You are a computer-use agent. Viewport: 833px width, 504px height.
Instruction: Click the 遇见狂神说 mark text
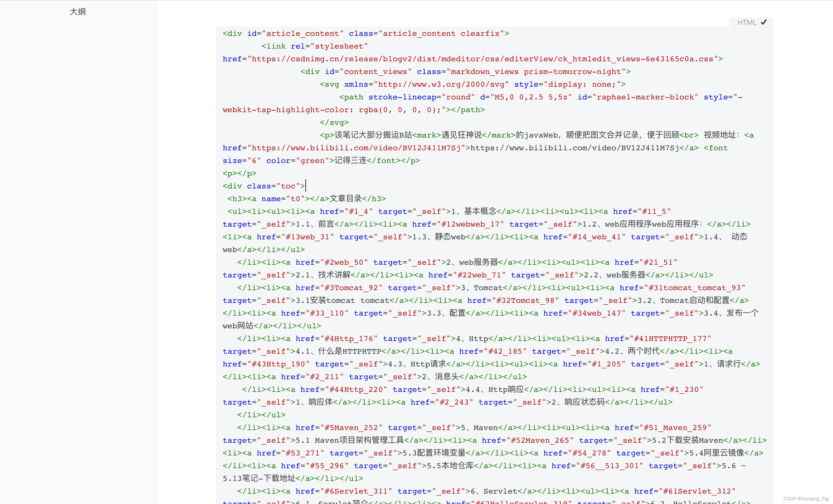click(x=461, y=135)
